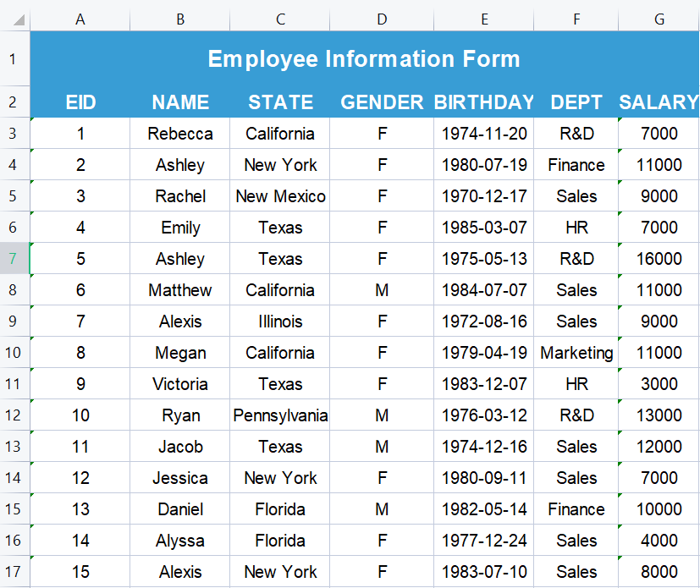Click the BIRTHDAY header cell

tap(483, 102)
